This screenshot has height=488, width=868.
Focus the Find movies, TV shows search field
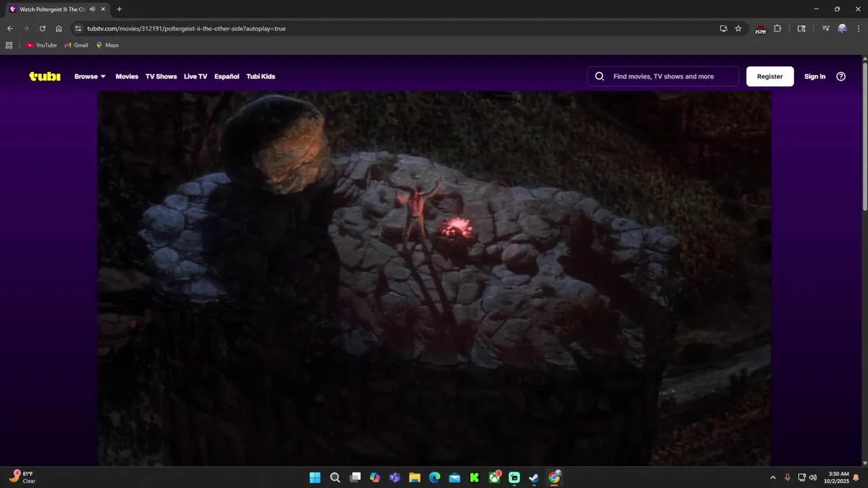[x=663, y=77]
